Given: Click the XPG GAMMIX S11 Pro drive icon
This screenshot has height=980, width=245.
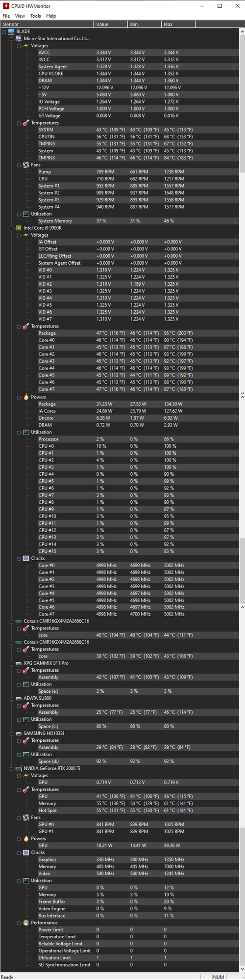Looking at the screenshot, I should [x=19, y=663].
